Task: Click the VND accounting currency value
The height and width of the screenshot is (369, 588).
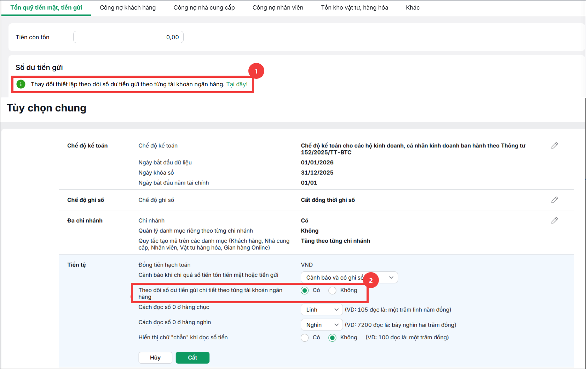Action: click(x=307, y=265)
